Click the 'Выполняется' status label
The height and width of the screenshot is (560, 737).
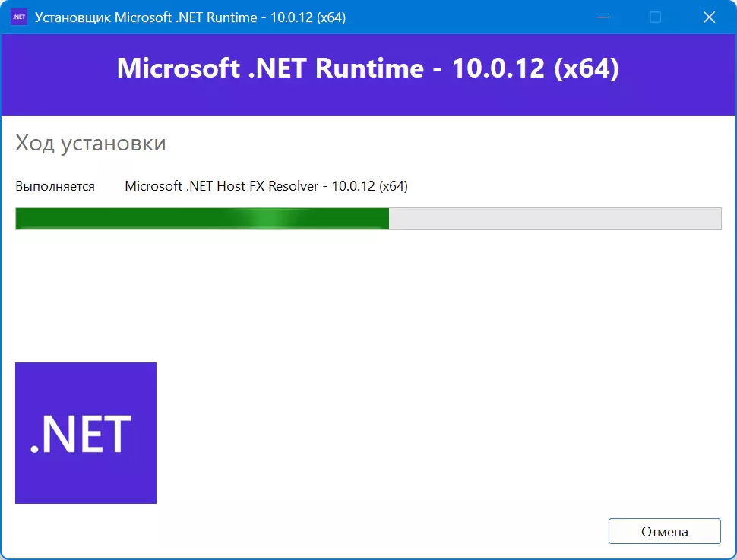(55, 186)
